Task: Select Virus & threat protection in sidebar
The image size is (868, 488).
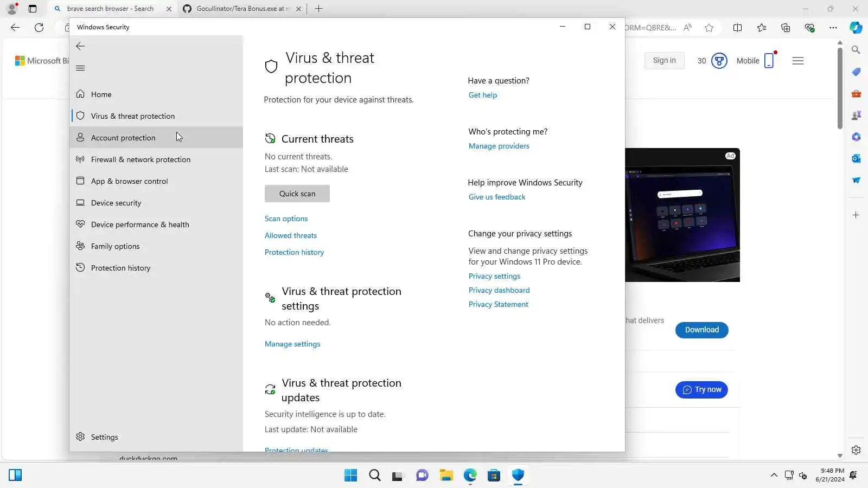Action: pyautogui.click(x=156, y=116)
